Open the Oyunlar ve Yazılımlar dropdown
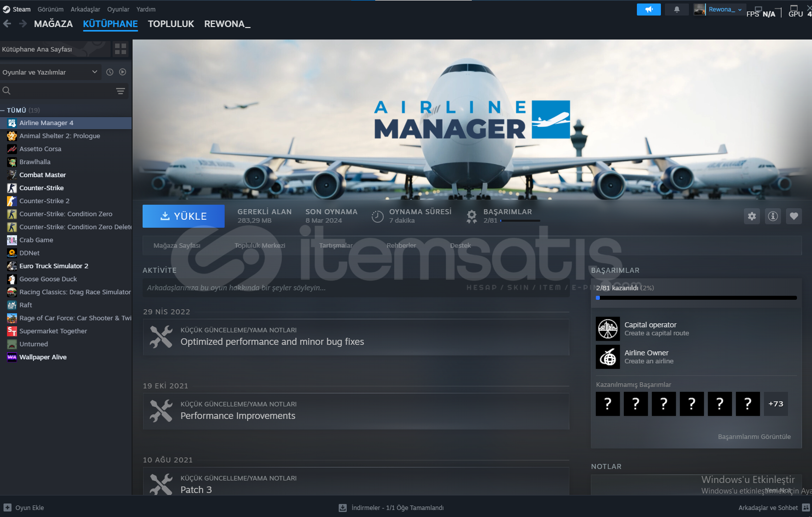The width and height of the screenshot is (812, 517). pos(50,72)
